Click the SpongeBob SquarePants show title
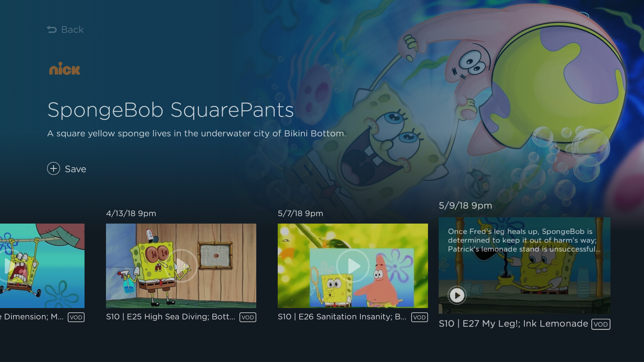Screen dimensions: 644x362 click(x=171, y=110)
